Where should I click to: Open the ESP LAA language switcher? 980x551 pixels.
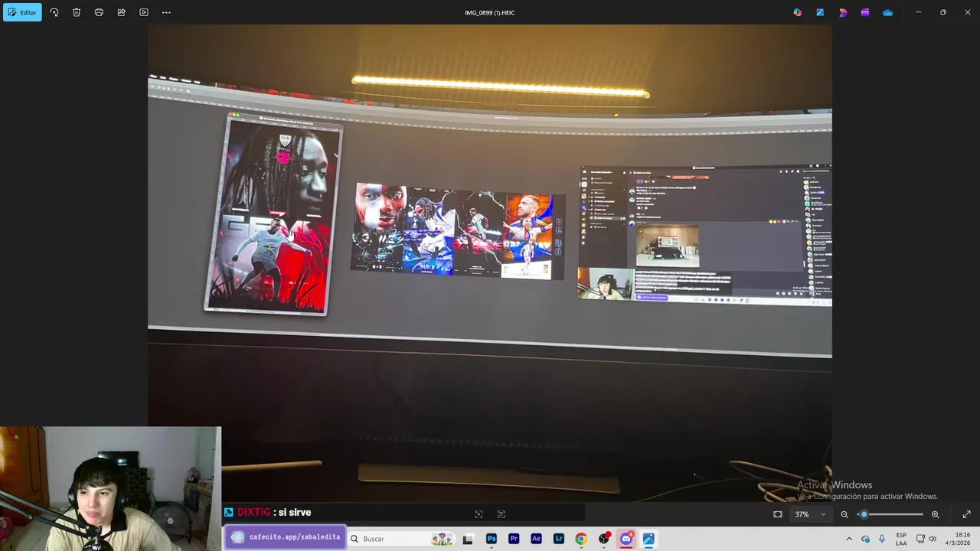point(901,539)
